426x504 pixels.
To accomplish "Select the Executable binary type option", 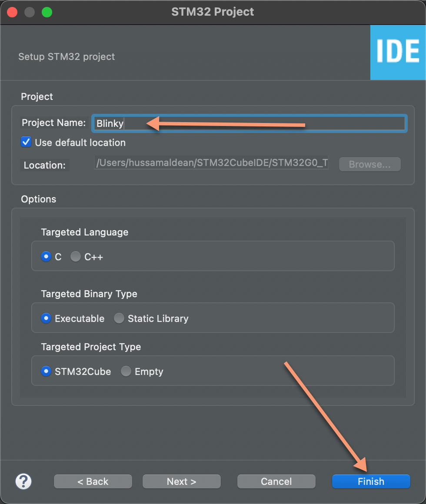I will pyautogui.click(x=46, y=318).
